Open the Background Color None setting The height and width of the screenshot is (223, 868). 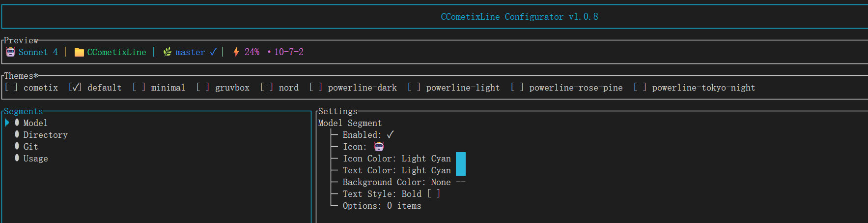coord(396,182)
